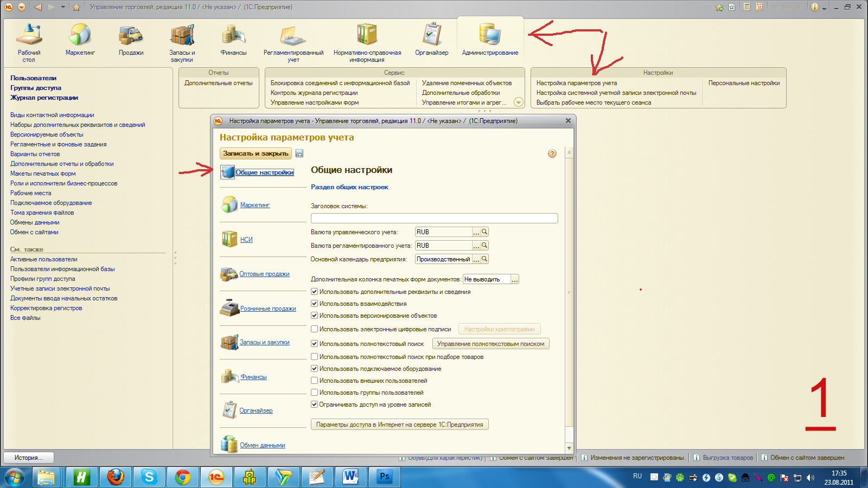Image resolution: width=868 pixels, height=488 pixels.
Task: Open the Органайзер section icon in the top panel
Action: (432, 35)
